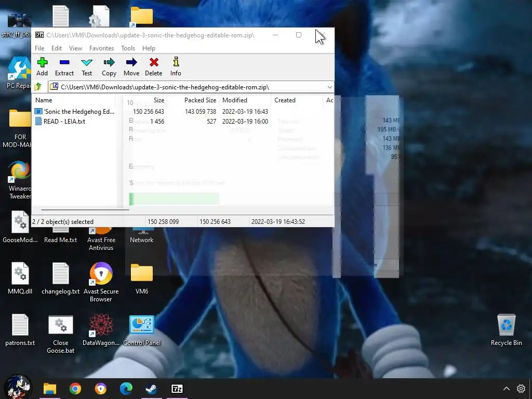This screenshot has height=399, width=532.
Task: Click '2 / 2 object(s) selected' status
Action: tap(63, 221)
